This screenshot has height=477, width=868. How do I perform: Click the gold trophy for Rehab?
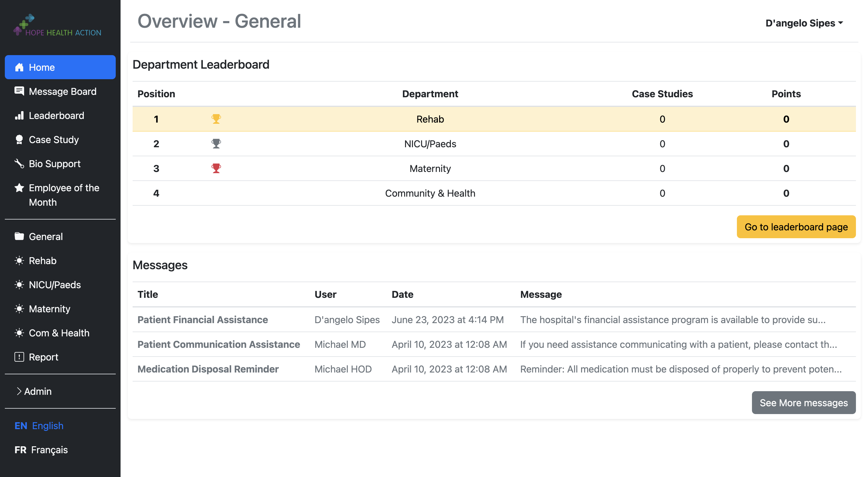216,119
